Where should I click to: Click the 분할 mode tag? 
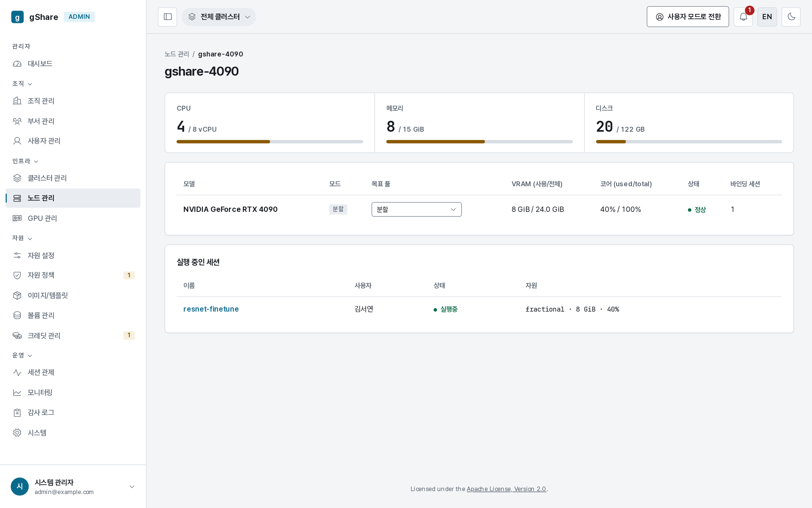[x=338, y=209]
